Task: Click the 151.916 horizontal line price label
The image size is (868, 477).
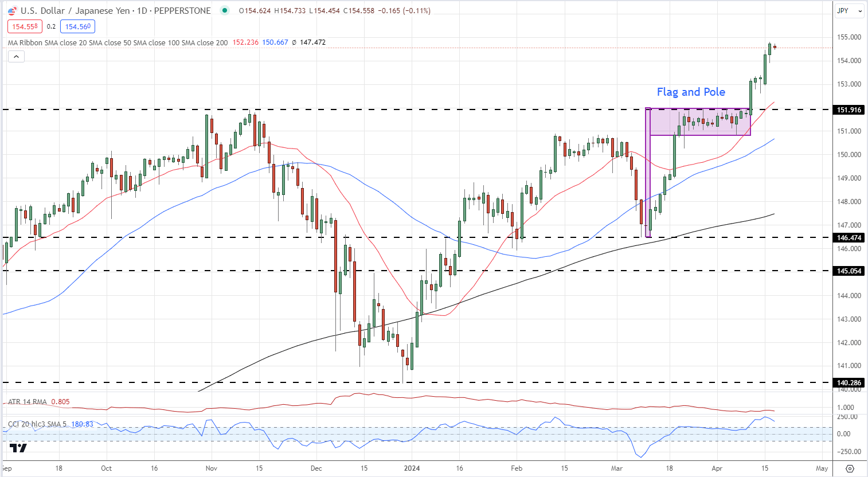Action: pos(849,110)
